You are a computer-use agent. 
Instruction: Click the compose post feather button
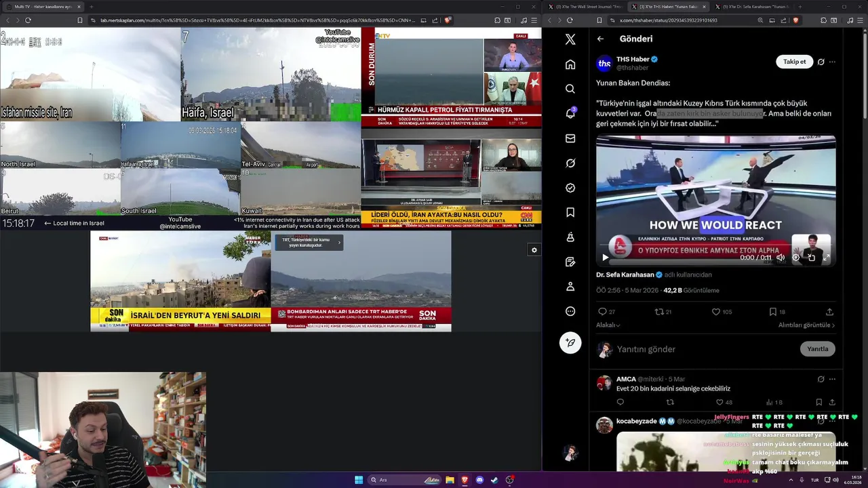[570, 343]
